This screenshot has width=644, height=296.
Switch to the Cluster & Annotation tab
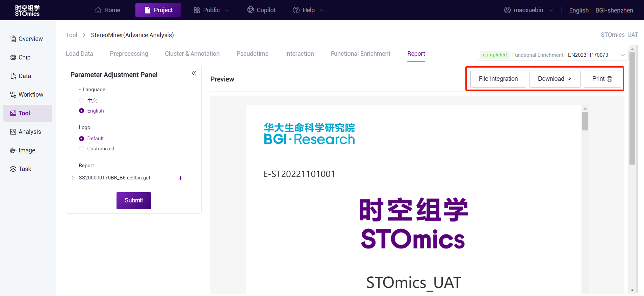point(192,54)
